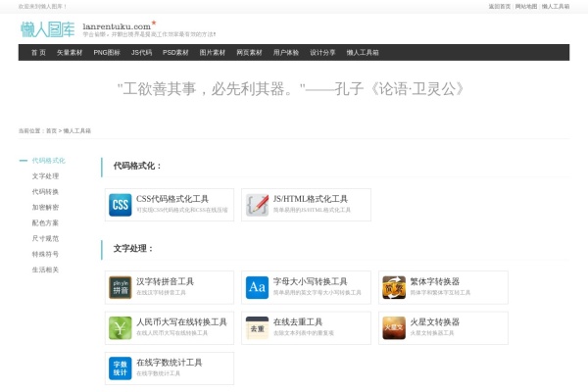Jump to 加密解密 in the sidebar
This screenshot has width=588, height=392.
tap(45, 207)
